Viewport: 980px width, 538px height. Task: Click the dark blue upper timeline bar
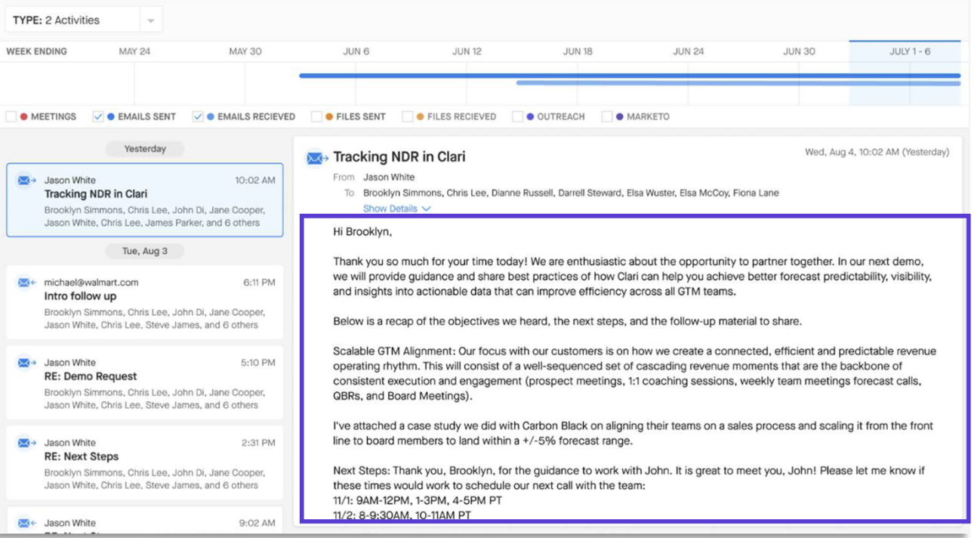click(x=630, y=76)
